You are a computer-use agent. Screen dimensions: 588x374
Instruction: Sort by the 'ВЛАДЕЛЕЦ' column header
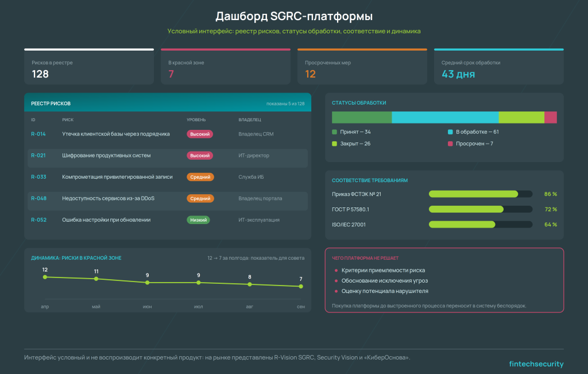pyautogui.click(x=250, y=119)
